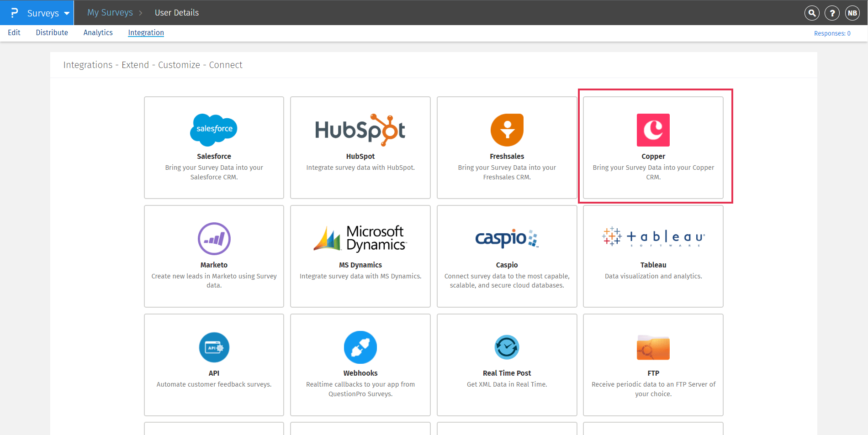Open the Tableau software logo
Viewport: 868px width, 435px height.
tap(653, 237)
